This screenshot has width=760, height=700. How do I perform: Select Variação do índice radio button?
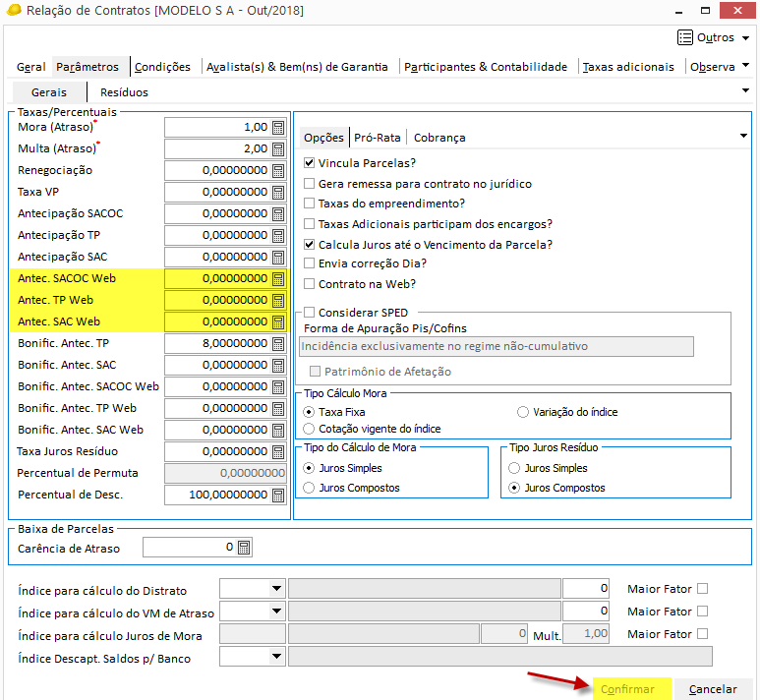(x=522, y=412)
